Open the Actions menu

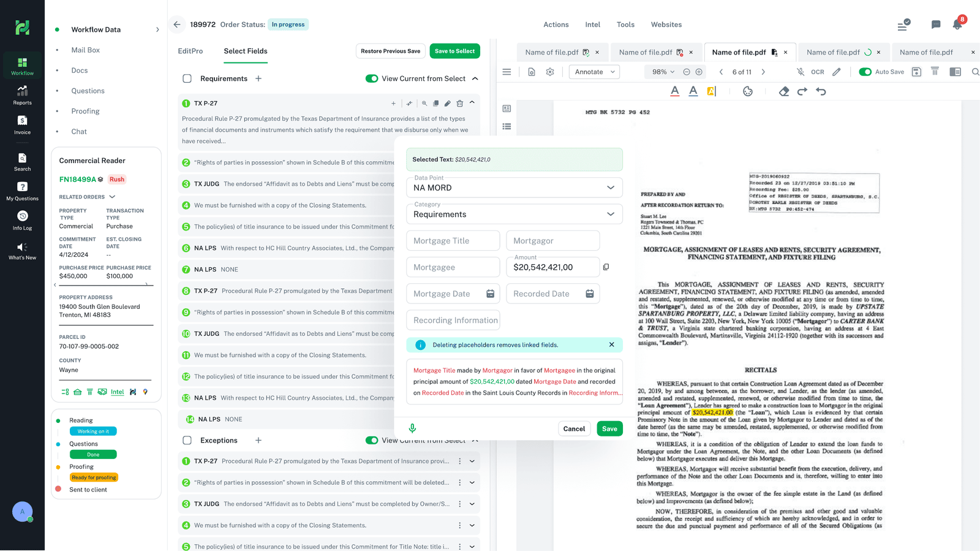tap(556, 25)
